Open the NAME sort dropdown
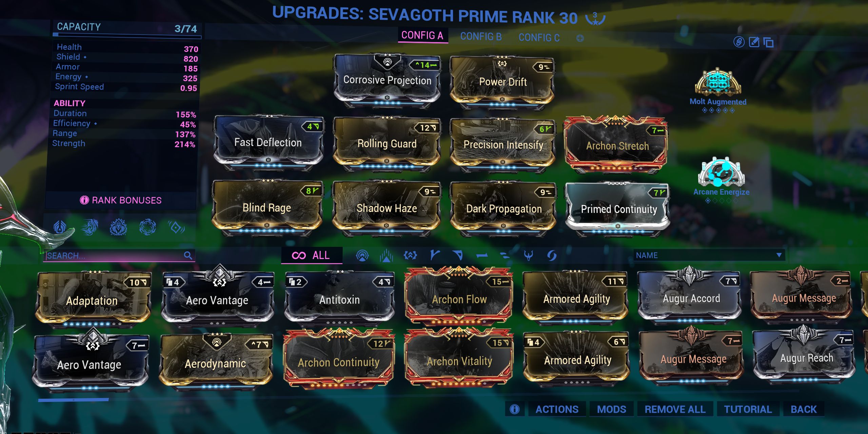 click(x=709, y=255)
